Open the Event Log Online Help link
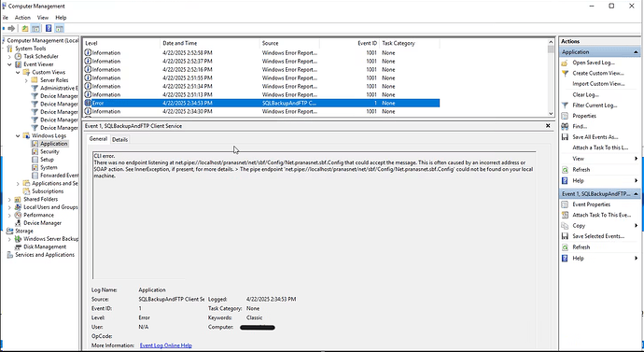This screenshot has width=644, height=352. pos(166,345)
